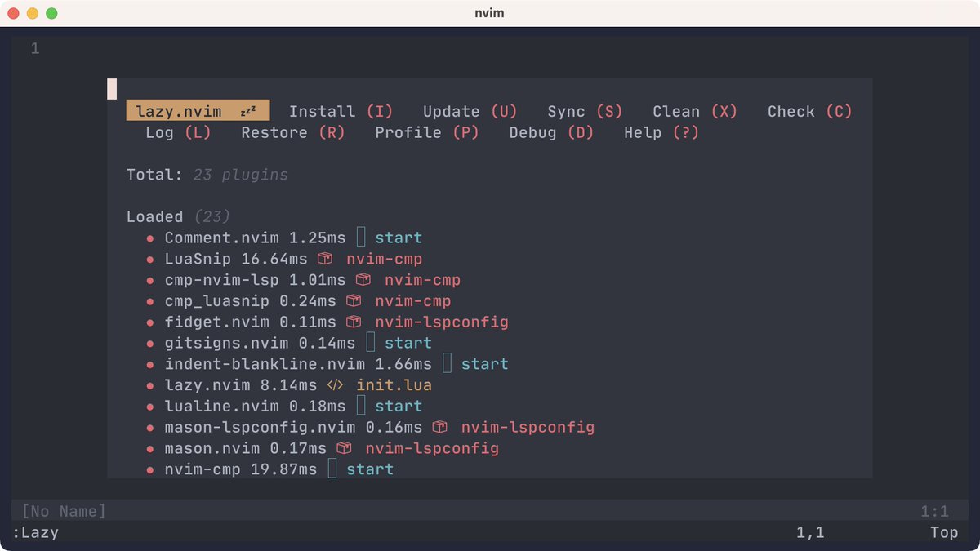This screenshot has height=551, width=980.
Task: Click the 1,1 cursor position indicator
Action: 810,532
